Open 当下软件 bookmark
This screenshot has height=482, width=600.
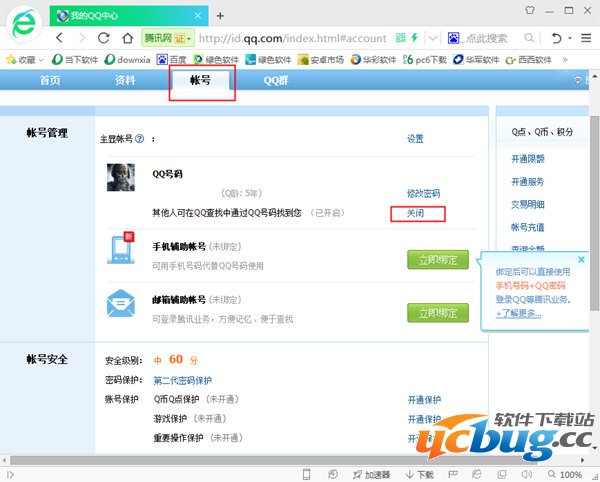tap(75, 60)
